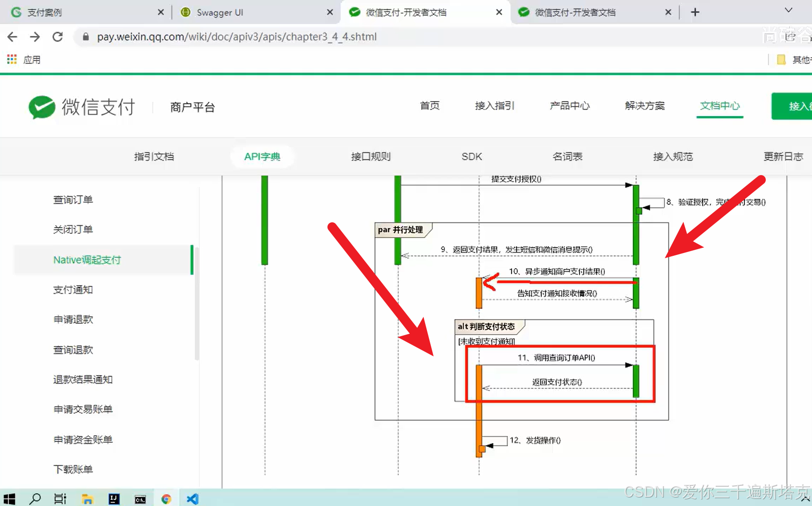Click the sequence diagram image

click(x=504, y=332)
